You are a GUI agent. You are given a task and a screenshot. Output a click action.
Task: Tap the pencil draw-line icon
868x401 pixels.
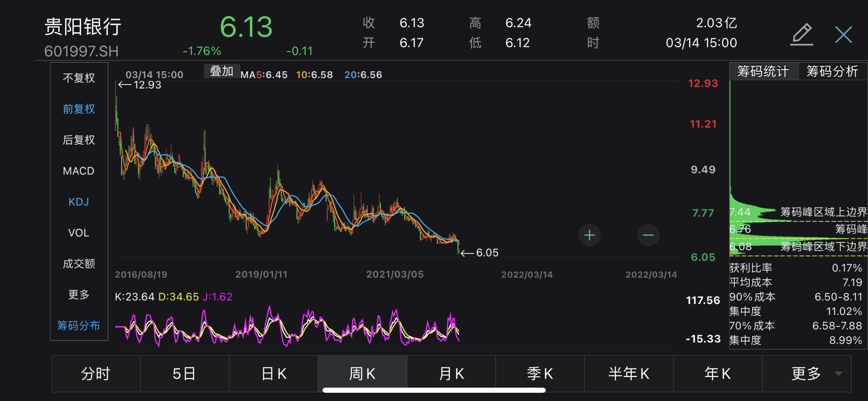tap(802, 34)
